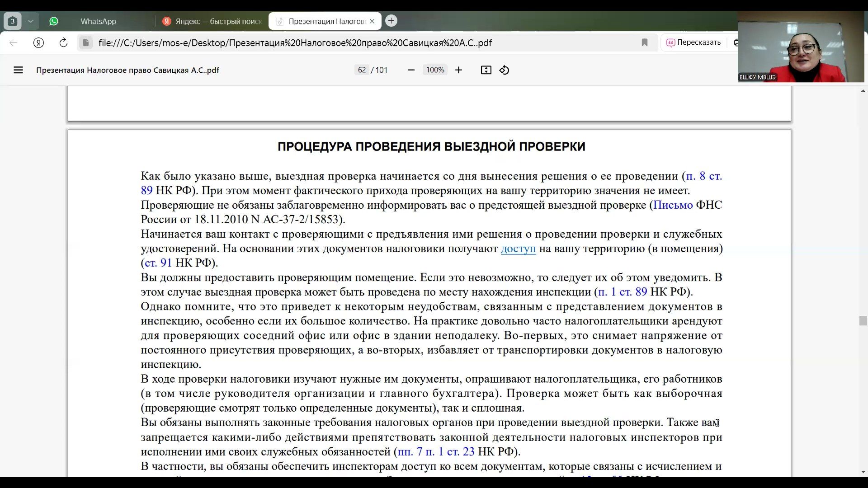Open the доступ hyperlink in text
This screenshot has width=868, height=488.
coord(518,249)
